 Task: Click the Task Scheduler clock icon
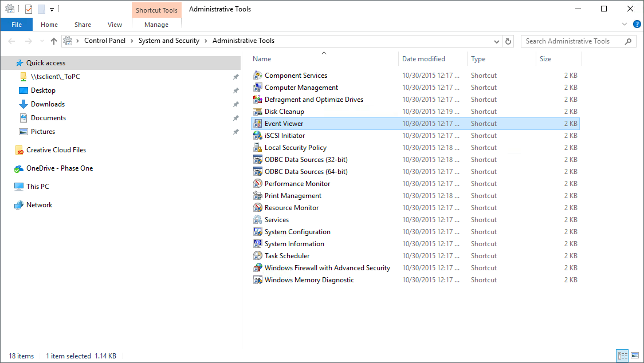(x=257, y=256)
